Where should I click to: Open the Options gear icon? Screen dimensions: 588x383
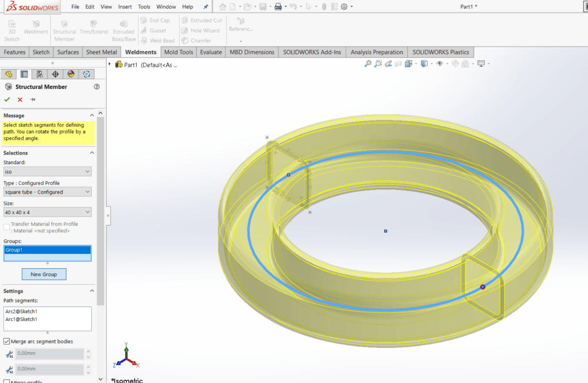[x=344, y=7]
